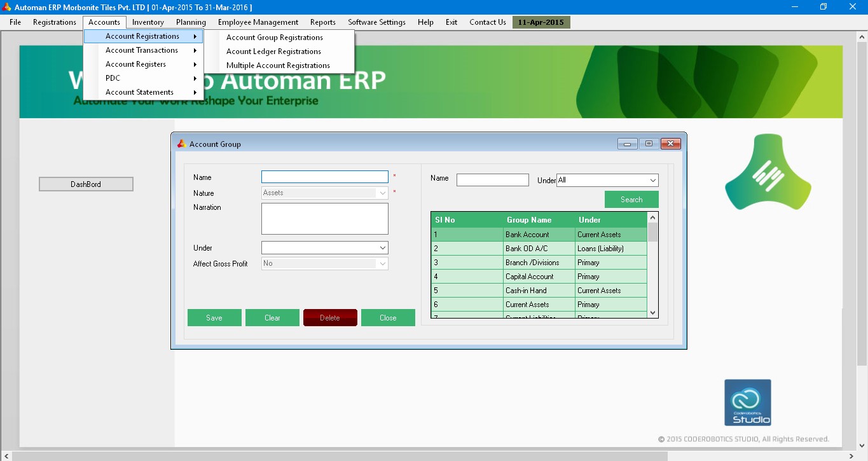
Task: Open the Under filter dropdown showing All
Action: tap(652, 181)
